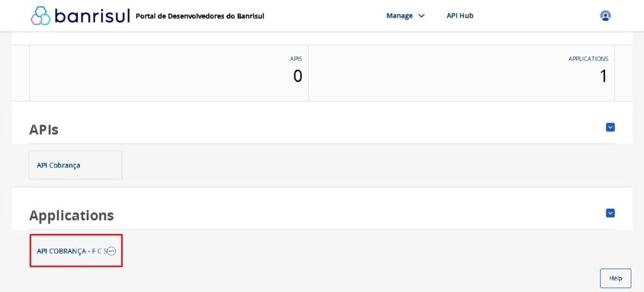Click the number 0 under APIS
Viewport: 644px width, 292px height.
297,77
